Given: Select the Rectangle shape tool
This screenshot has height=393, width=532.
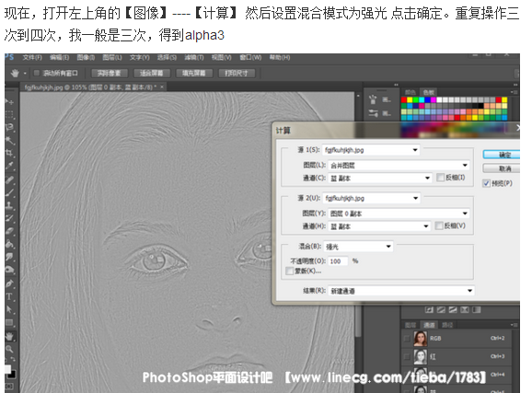Looking at the screenshot, I should 9,322.
